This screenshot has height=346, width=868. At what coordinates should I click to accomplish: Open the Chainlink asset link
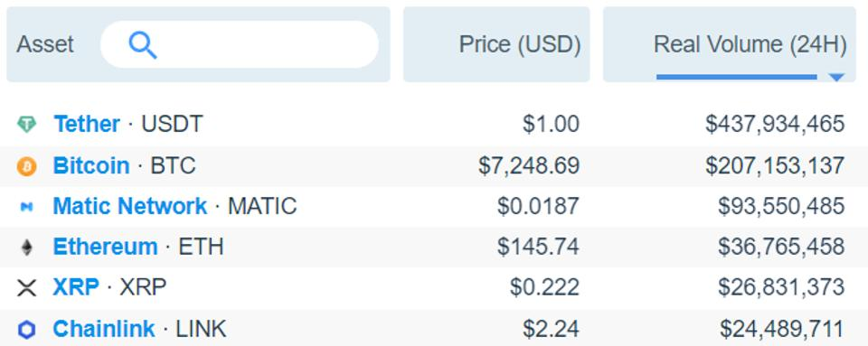click(x=104, y=329)
